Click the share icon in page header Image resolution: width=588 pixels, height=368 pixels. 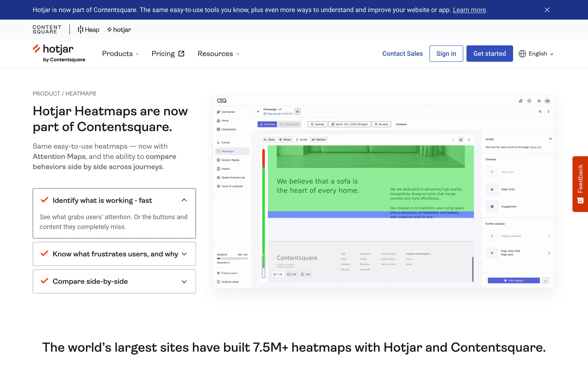pyautogui.click(x=540, y=111)
